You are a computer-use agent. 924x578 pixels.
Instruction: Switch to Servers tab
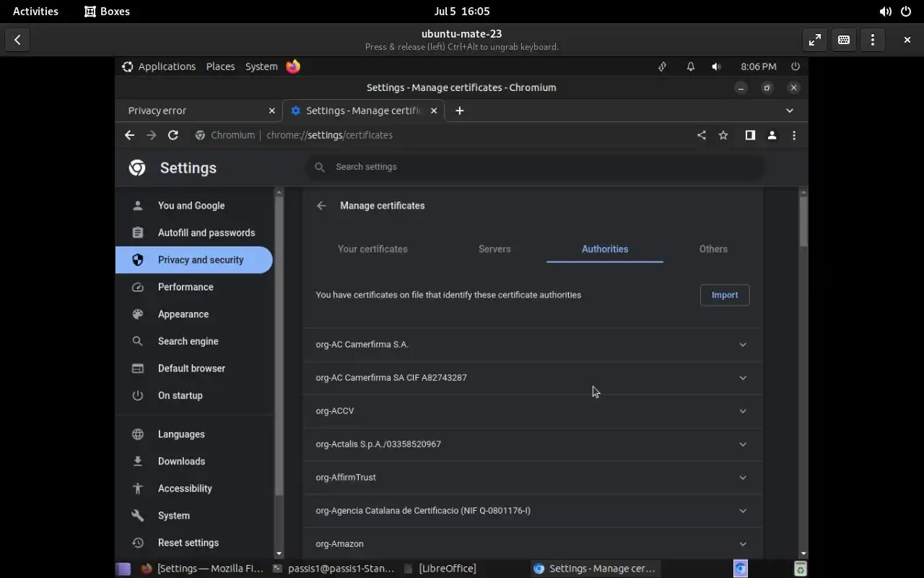pos(494,249)
